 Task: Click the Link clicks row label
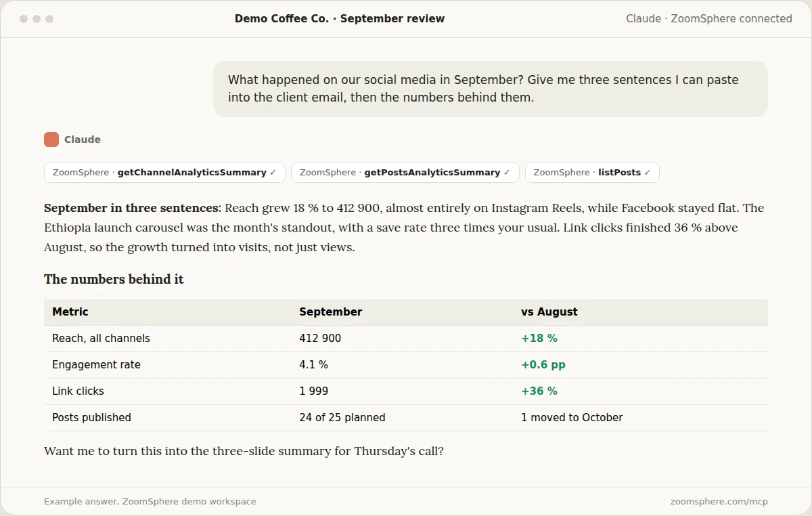pyautogui.click(x=78, y=391)
